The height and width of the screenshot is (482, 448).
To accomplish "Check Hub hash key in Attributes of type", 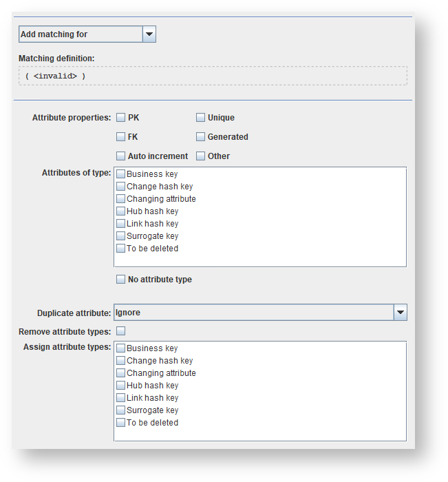I will [121, 211].
